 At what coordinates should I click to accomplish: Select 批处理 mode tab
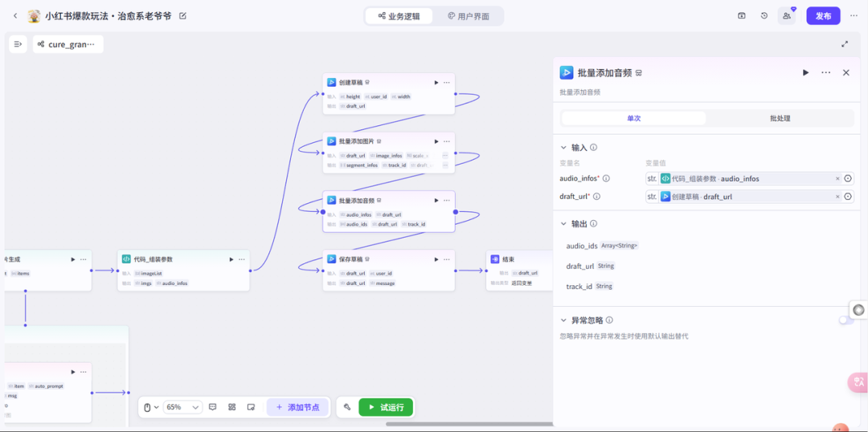780,118
